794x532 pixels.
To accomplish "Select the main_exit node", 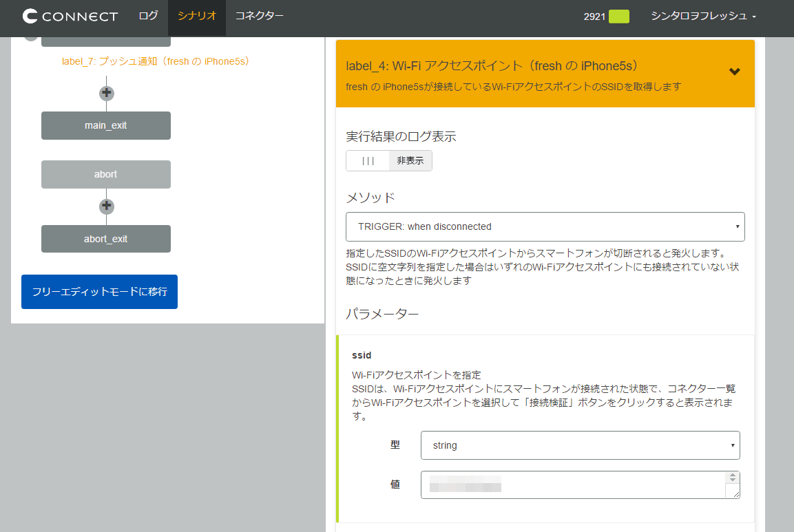I will tap(106, 125).
